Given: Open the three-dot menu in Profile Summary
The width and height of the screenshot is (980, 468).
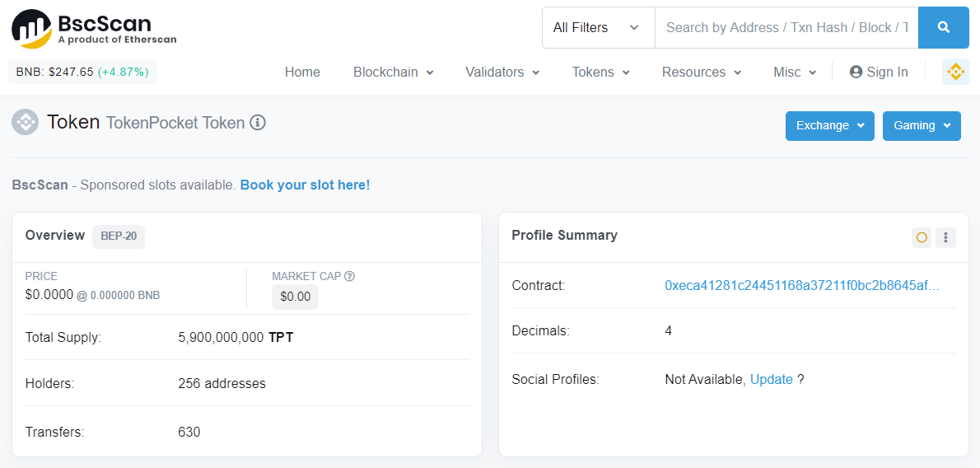Looking at the screenshot, I should click(x=945, y=238).
